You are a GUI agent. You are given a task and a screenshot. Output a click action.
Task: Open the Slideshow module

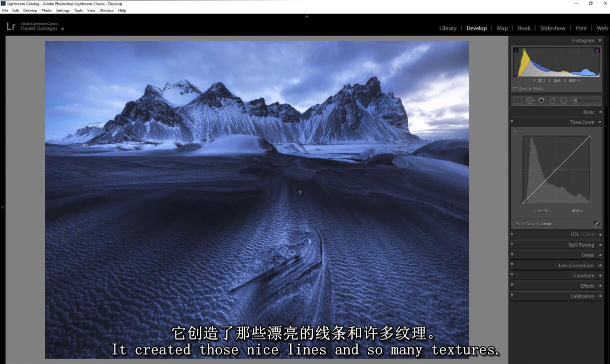(553, 28)
